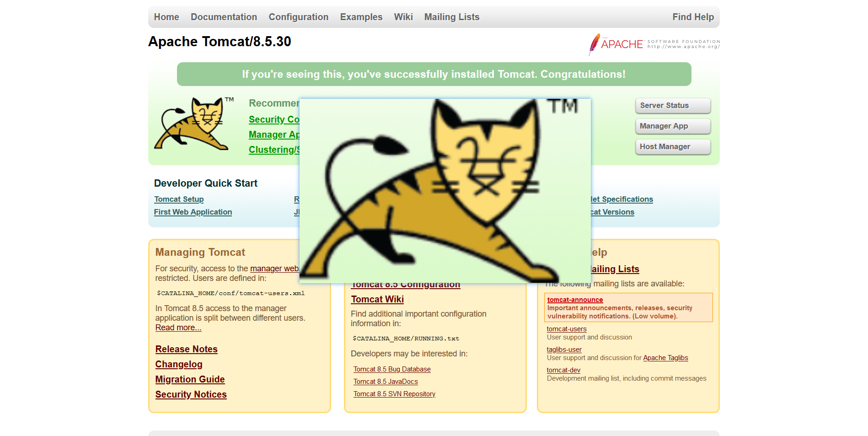Click the enlarged Tomcat cat image overlay

(445, 191)
